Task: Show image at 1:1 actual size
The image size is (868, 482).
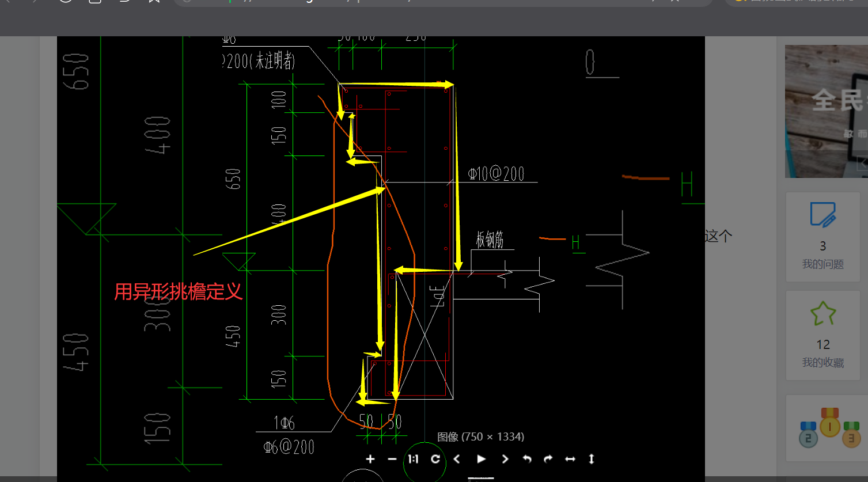Action: [x=413, y=459]
